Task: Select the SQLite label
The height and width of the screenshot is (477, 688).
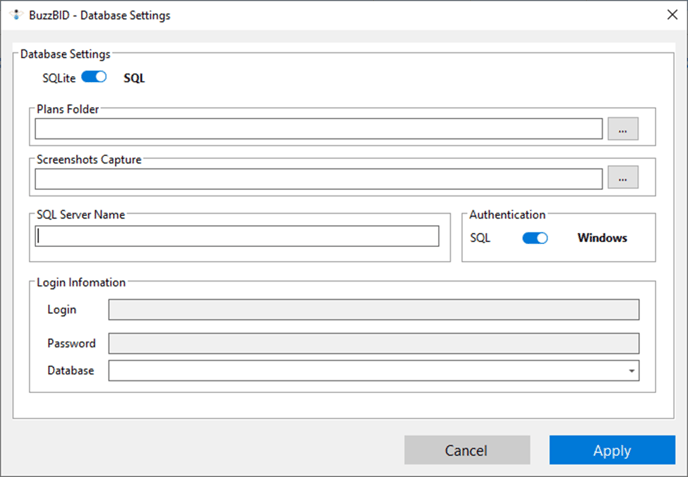Action: (59, 78)
